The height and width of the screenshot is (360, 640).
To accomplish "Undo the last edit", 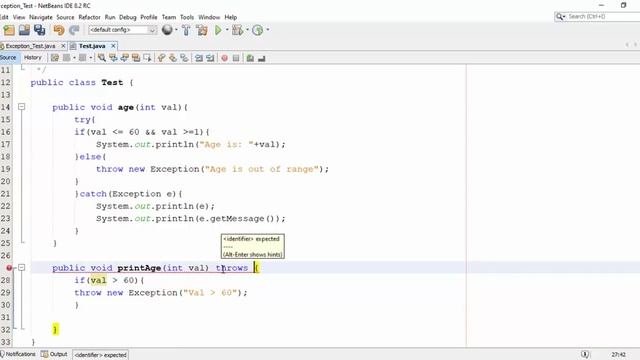I will click(59, 30).
